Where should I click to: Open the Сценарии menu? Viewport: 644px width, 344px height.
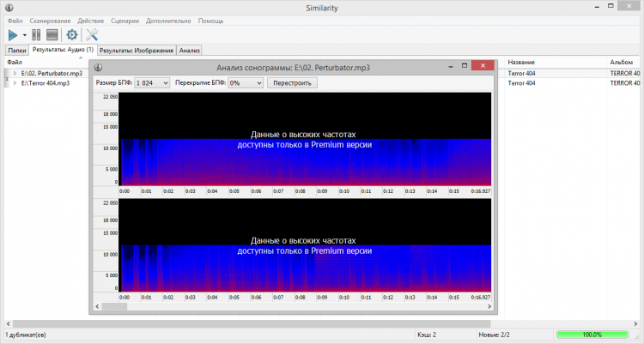(125, 20)
